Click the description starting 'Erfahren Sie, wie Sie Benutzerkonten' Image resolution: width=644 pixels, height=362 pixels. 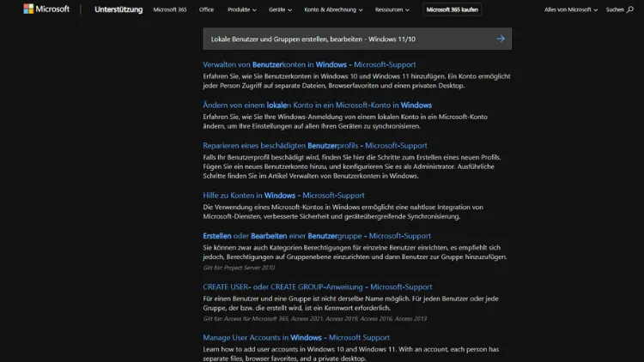click(356, 81)
